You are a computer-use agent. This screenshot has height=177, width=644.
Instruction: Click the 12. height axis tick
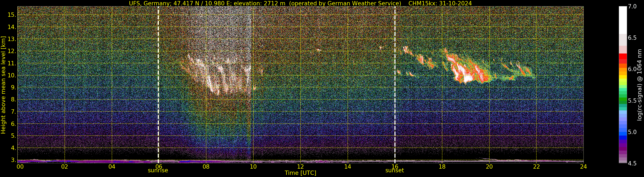(x=12, y=51)
